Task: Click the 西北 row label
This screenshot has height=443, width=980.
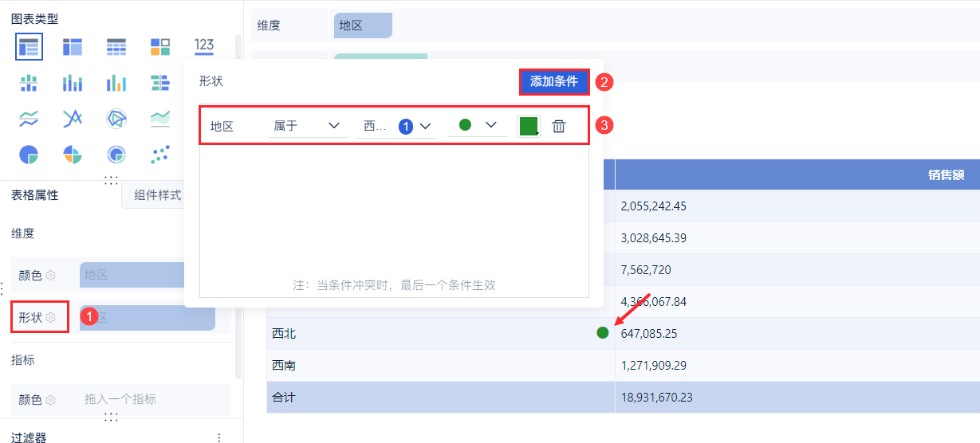Action: tap(284, 333)
